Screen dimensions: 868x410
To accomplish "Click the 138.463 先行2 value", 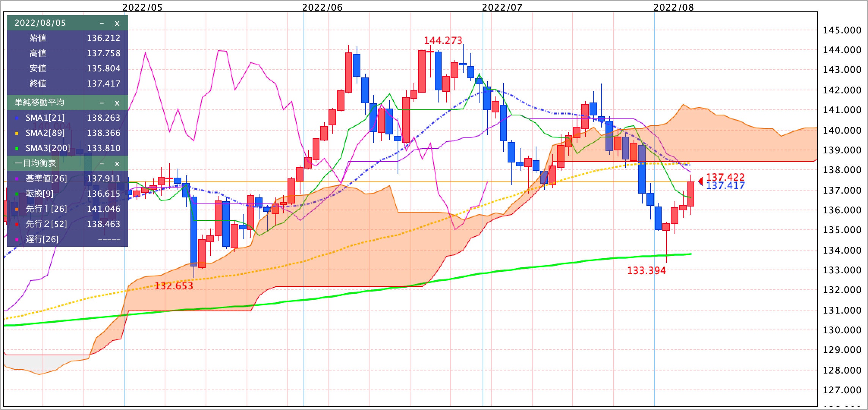I will point(104,224).
